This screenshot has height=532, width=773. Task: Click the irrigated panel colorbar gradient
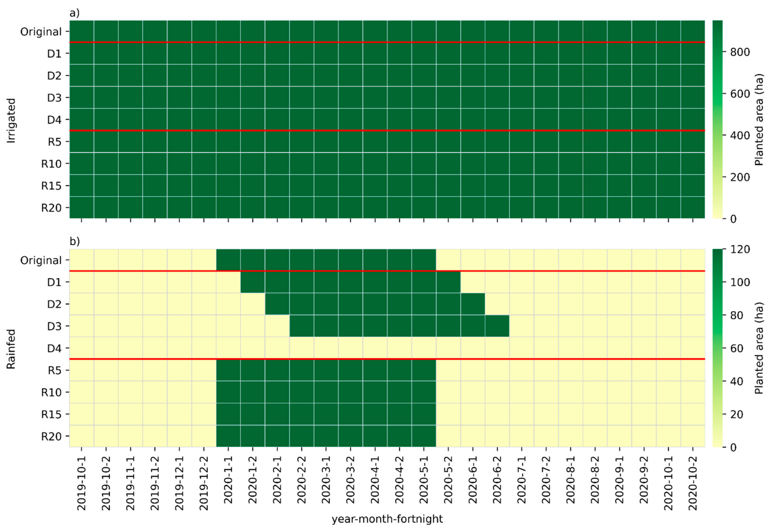717,119
